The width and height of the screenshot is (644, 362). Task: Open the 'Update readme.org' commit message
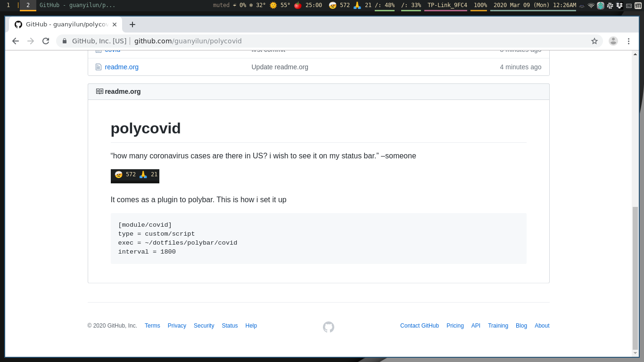280,67
